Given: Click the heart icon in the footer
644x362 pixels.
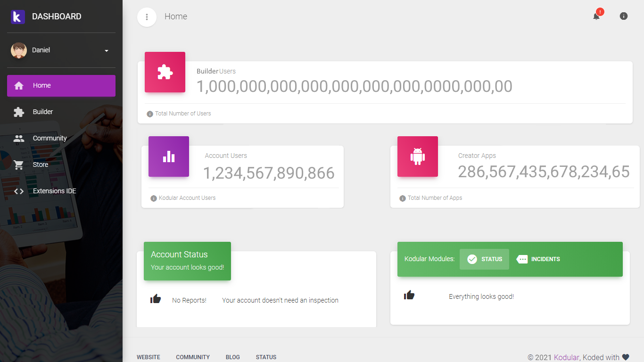Looking at the screenshot, I should point(626,357).
